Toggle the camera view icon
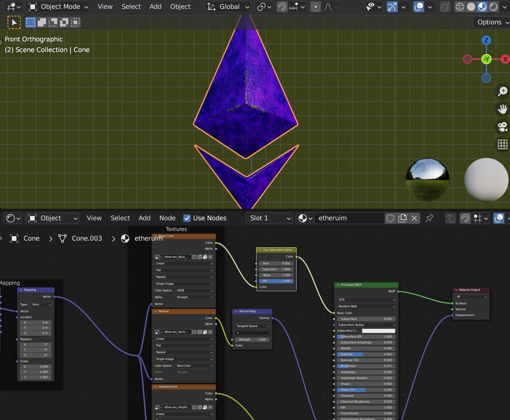 pos(502,127)
